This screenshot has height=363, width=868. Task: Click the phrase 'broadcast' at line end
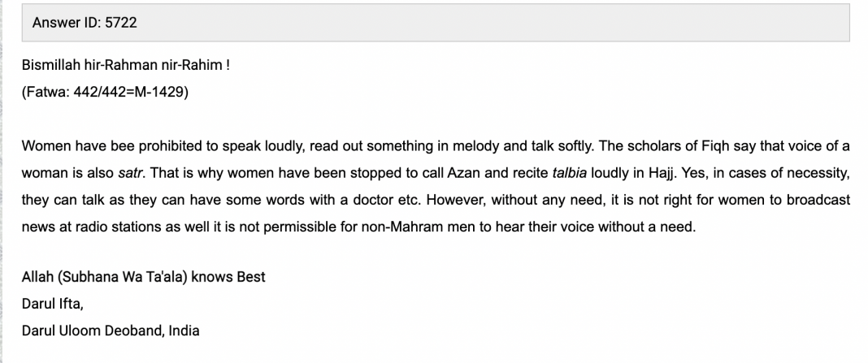click(820, 200)
